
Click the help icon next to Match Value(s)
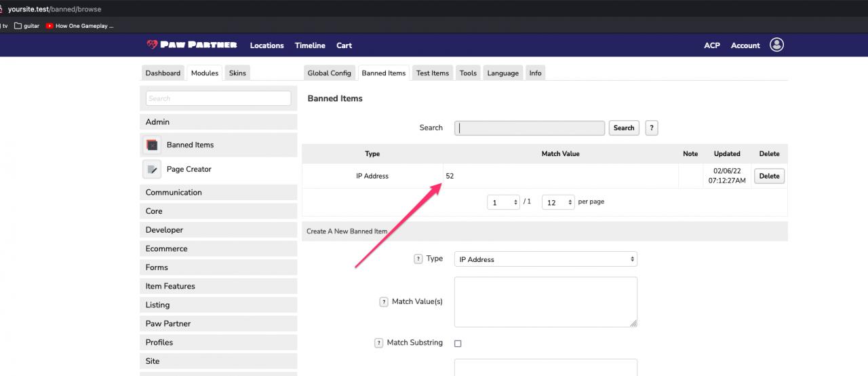pyautogui.click(x=384, y=301)
